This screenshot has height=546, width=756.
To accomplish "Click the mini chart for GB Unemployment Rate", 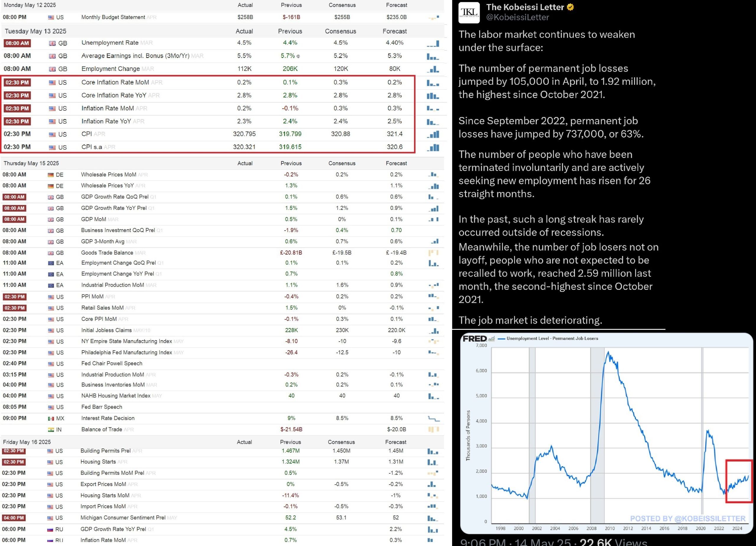I will tap(433, 43).
